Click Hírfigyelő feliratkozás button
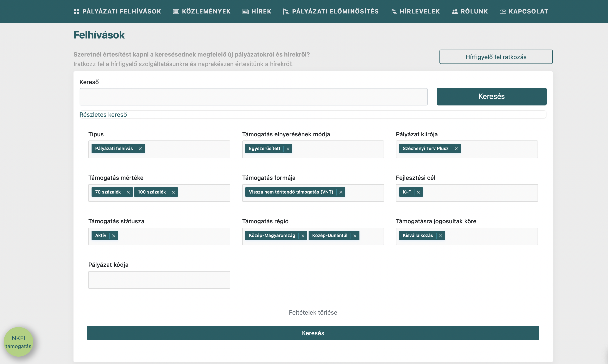 click(496, 57)
